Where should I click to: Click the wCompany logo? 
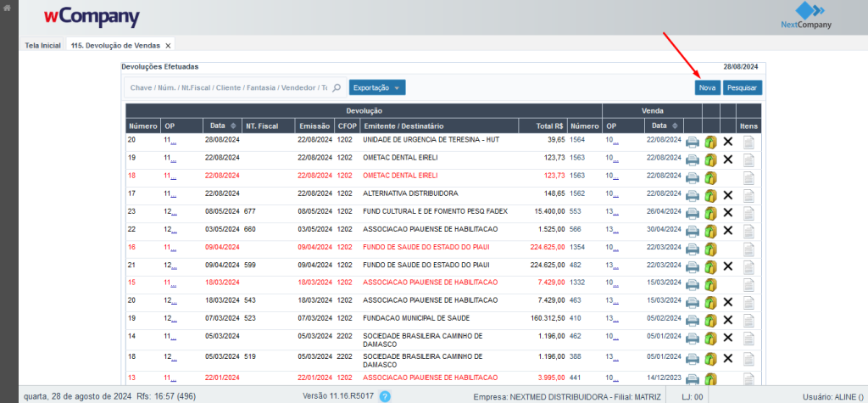coord(92,18)
